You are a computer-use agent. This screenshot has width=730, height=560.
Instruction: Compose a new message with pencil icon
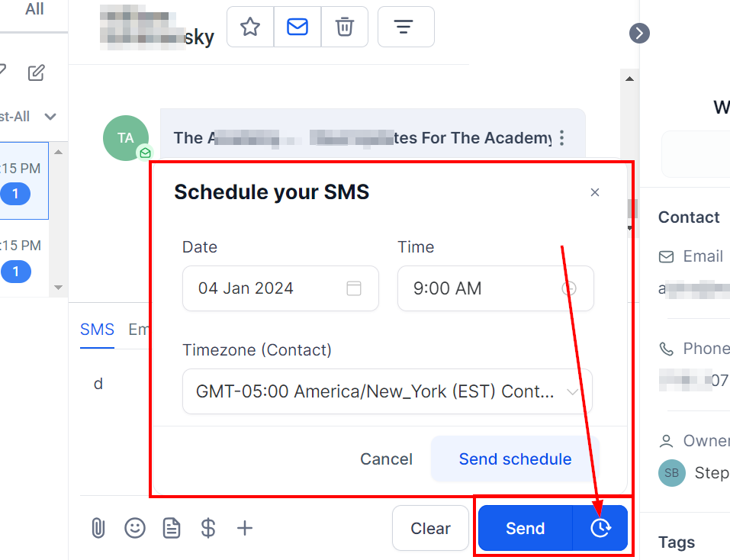coord(36,73)
